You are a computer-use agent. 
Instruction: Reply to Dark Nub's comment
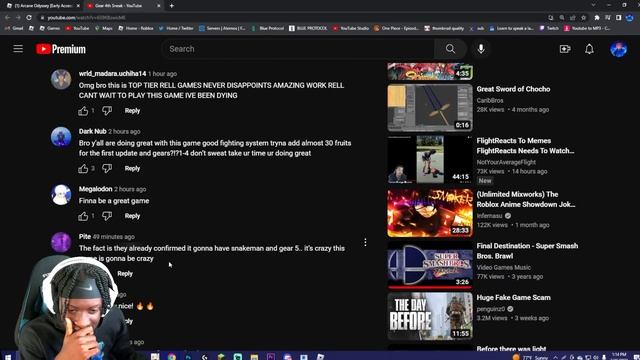pos(132,168)
